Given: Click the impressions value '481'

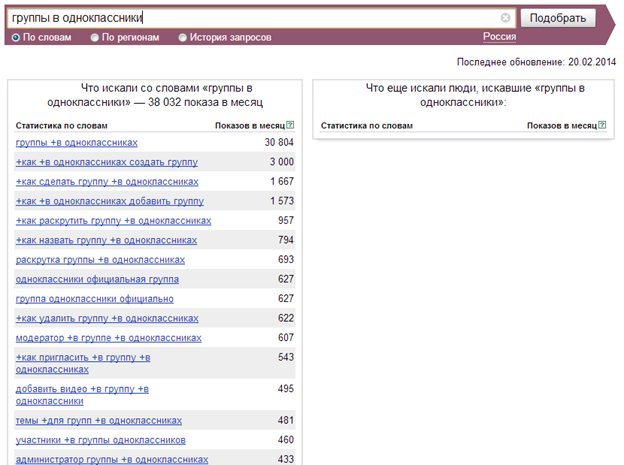Looking at the screenshot, I should pyautogui.click(x=286, y=420).
